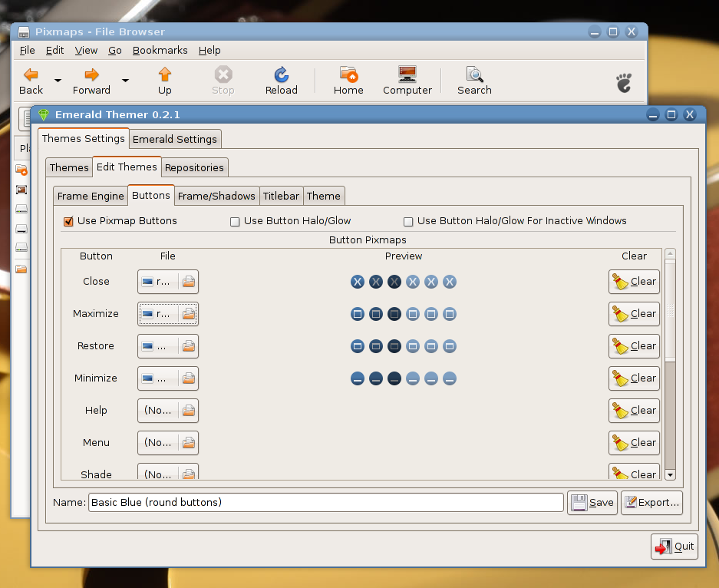Screen dimensions: 719x588
Task: Click button pixmaps list vertical scrollbar thumb
Action: coord(670,310)
